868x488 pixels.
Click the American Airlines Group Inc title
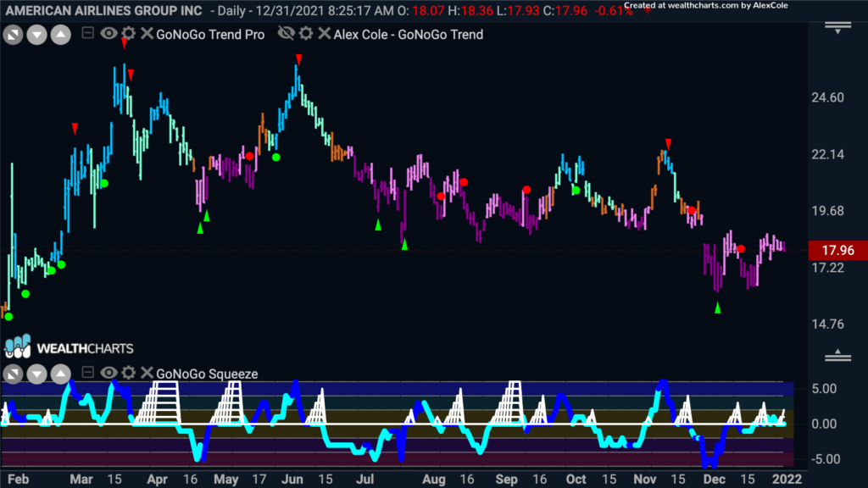[104, 10]
